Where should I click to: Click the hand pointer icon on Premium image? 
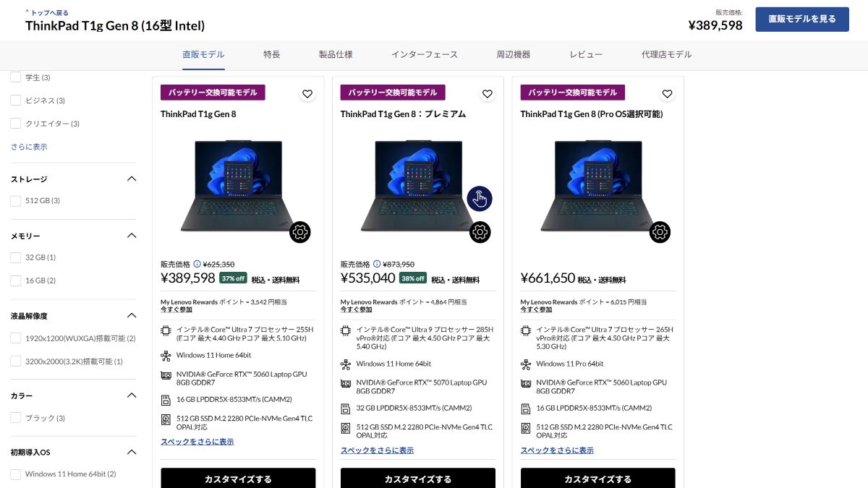[x=480, y=199]
